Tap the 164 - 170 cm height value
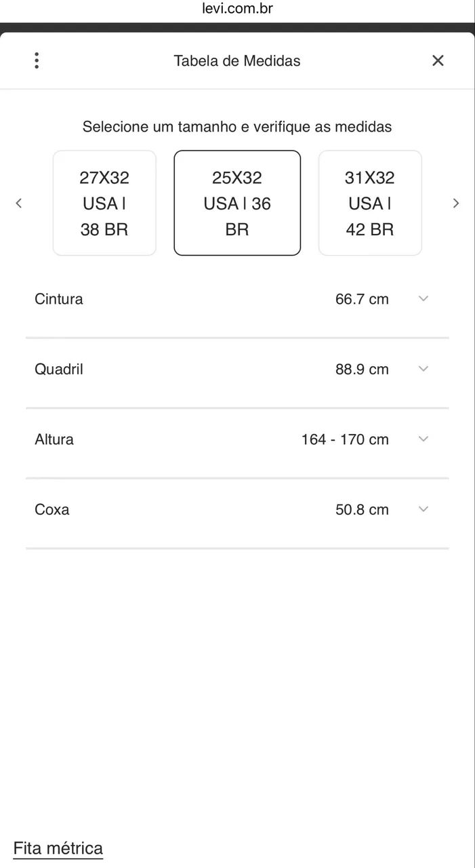This screenshot has width=475, height=868. click(x=345, y=439)
